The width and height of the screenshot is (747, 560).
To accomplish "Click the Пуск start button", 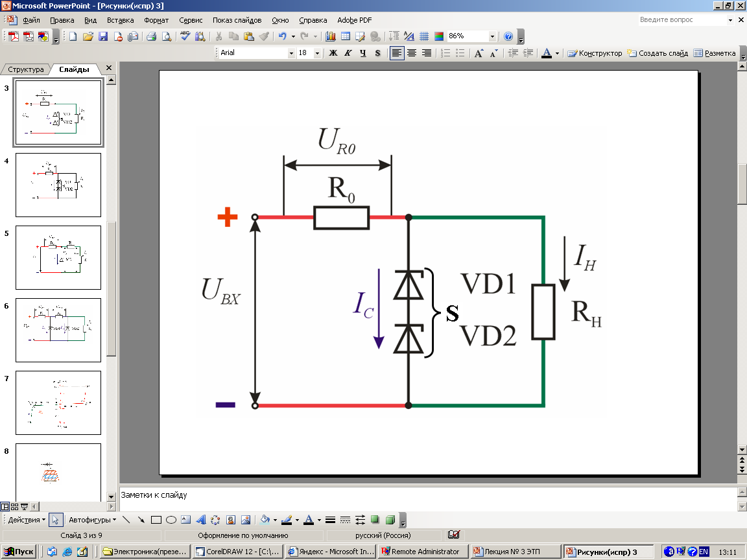I will coord(19,552).
